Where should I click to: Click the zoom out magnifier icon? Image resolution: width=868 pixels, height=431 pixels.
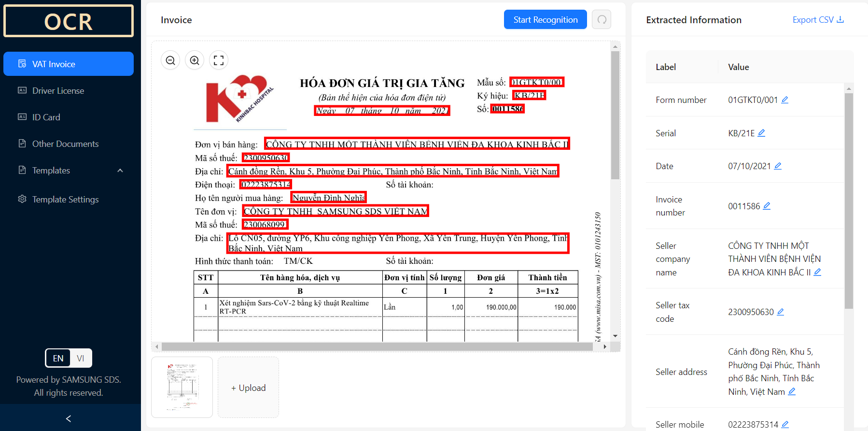(x=170, y=60)
